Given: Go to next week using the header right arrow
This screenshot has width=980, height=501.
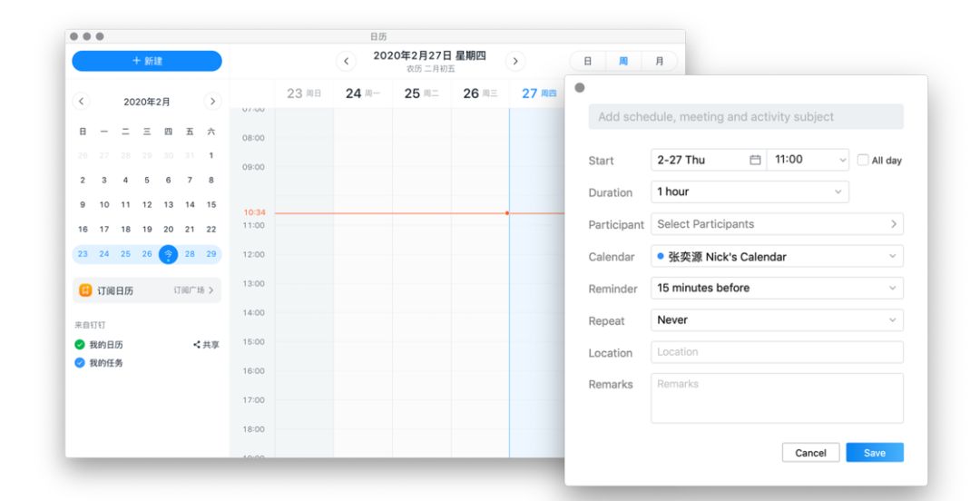Looking at the screenshot, I should pyautogui.click(x=515, y=62).
